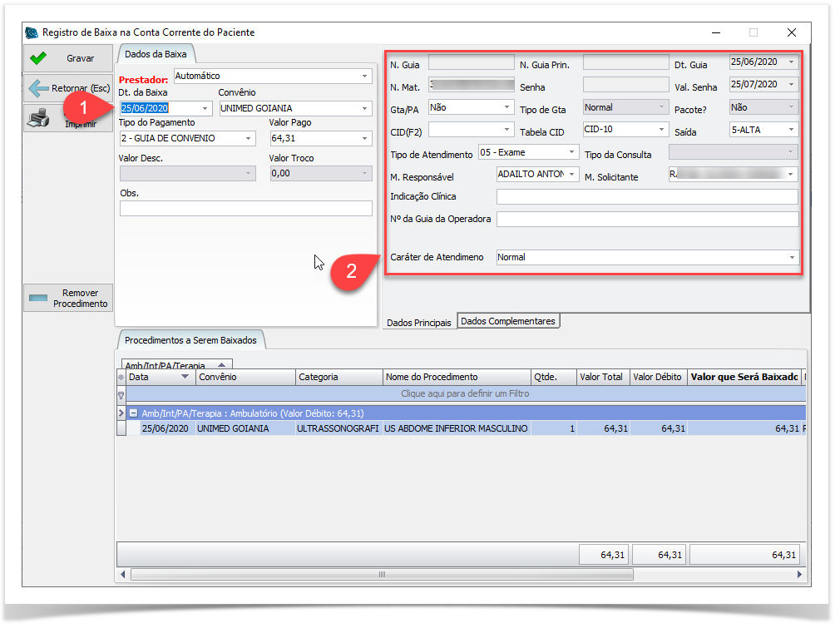Click the blue arrow Retornar icon
The height and width of the screenshot is (628, 840).
[x=38, y=88]
